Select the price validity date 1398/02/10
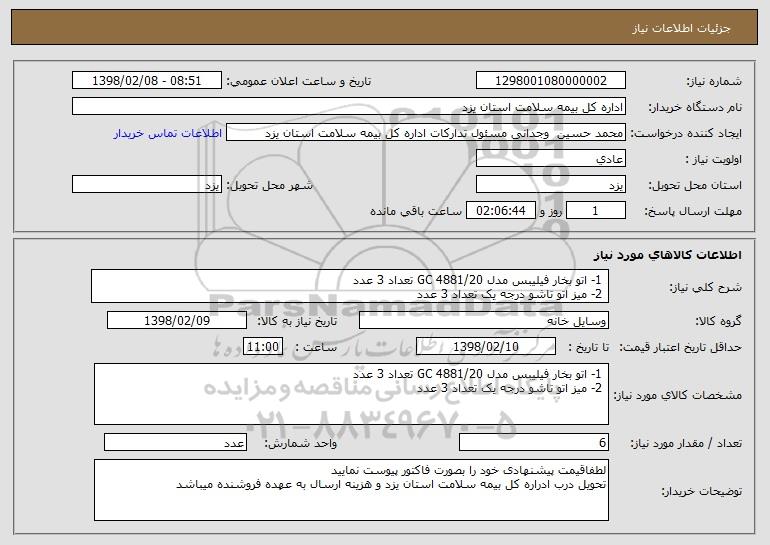This screenshot has height=545, width=770. click(486, 347)
